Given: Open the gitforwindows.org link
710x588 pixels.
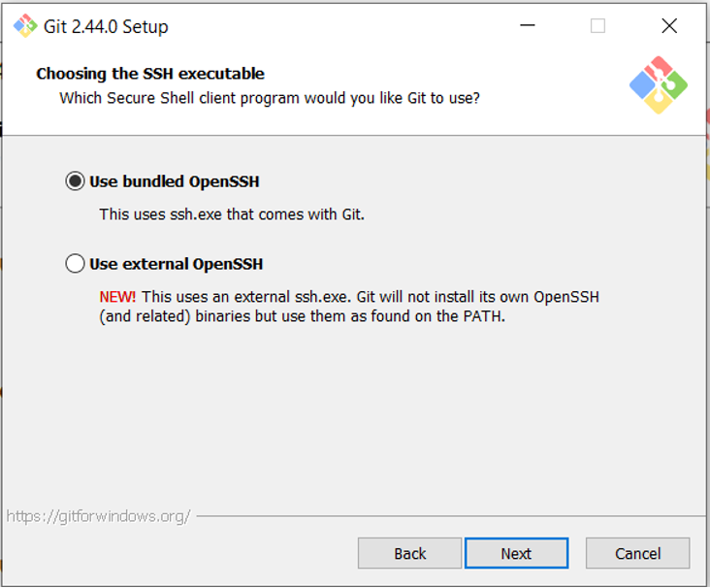Looking at the screenshot, I should click(x=98, y=516).
